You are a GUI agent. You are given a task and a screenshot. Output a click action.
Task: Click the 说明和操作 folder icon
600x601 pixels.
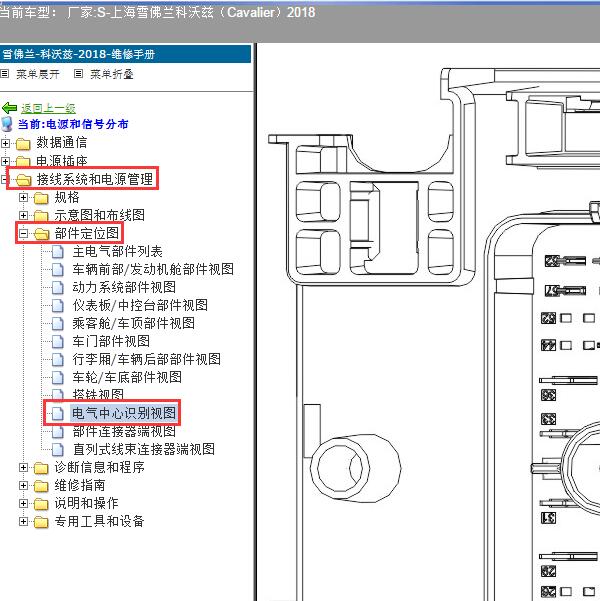tap(41, 504)
